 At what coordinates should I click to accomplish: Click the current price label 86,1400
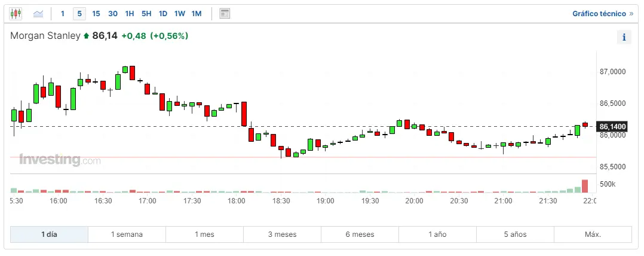pyautogui.click(x=612, y=127)
